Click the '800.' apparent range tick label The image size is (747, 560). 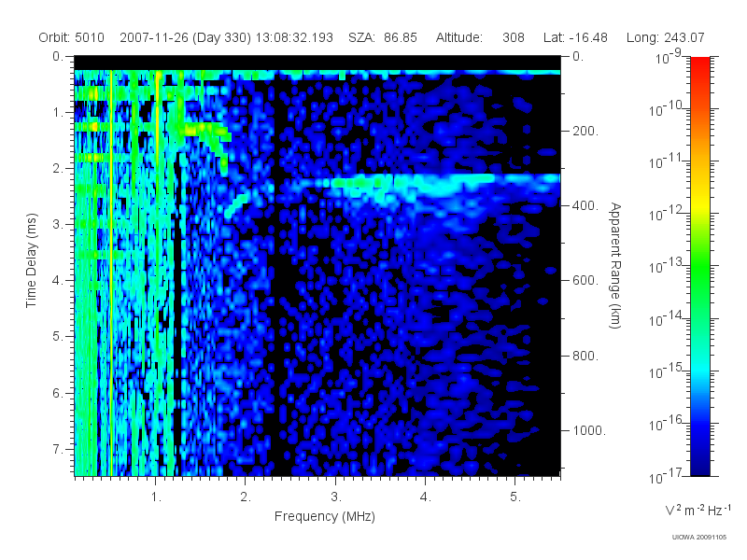pyautogui.click(x=585, y=356)
